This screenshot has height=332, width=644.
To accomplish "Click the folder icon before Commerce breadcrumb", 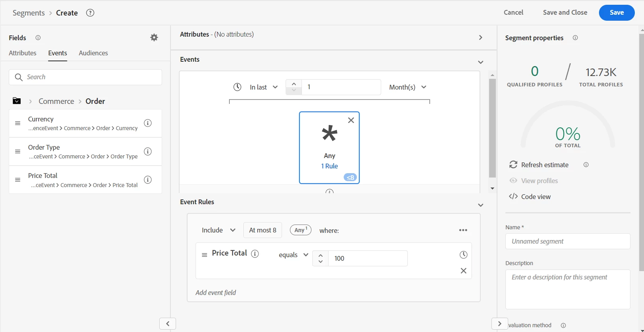I will pos(17,101).
